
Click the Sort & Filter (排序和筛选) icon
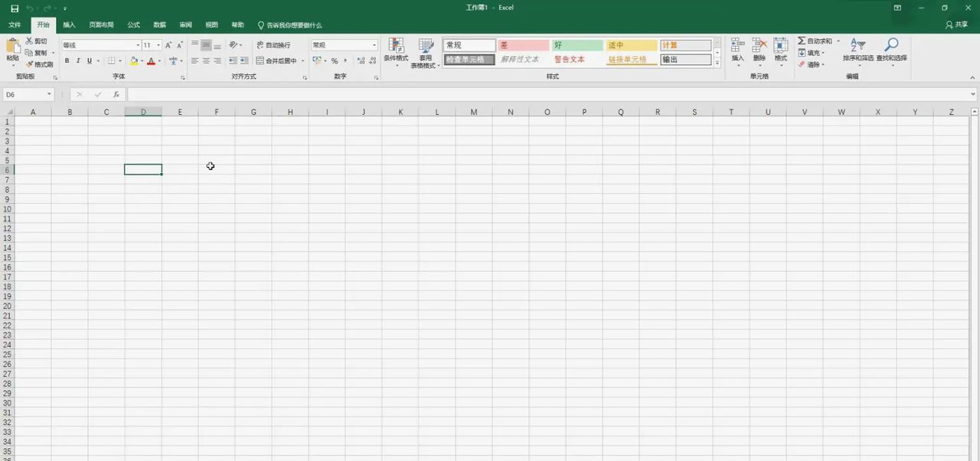(x=857, y=46)
